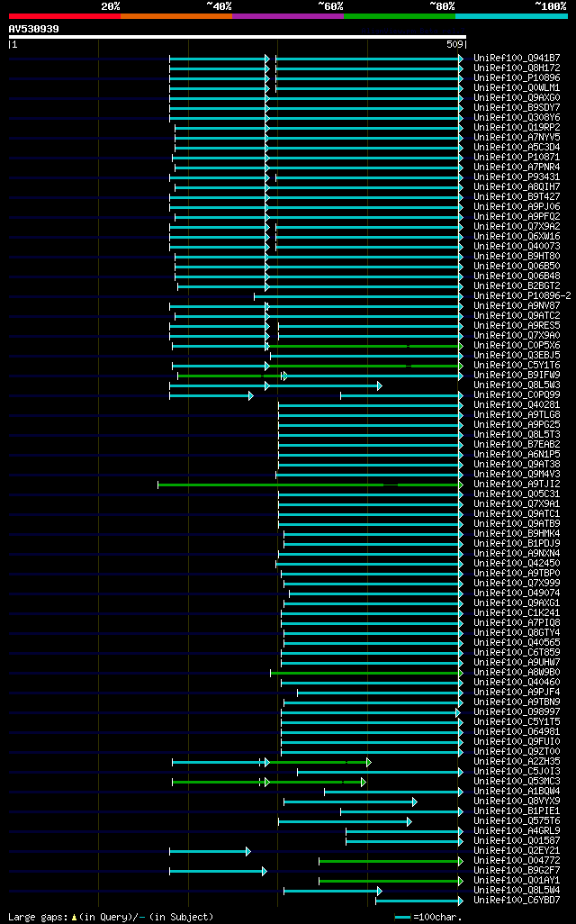
Task: Click the UniRef100_O04772 entry
Action: (517, 861)
